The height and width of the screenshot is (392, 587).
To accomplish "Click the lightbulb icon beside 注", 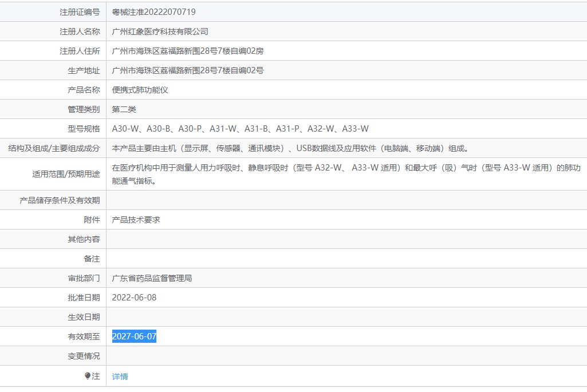I will pyautogui.click(x=87, y=375).
